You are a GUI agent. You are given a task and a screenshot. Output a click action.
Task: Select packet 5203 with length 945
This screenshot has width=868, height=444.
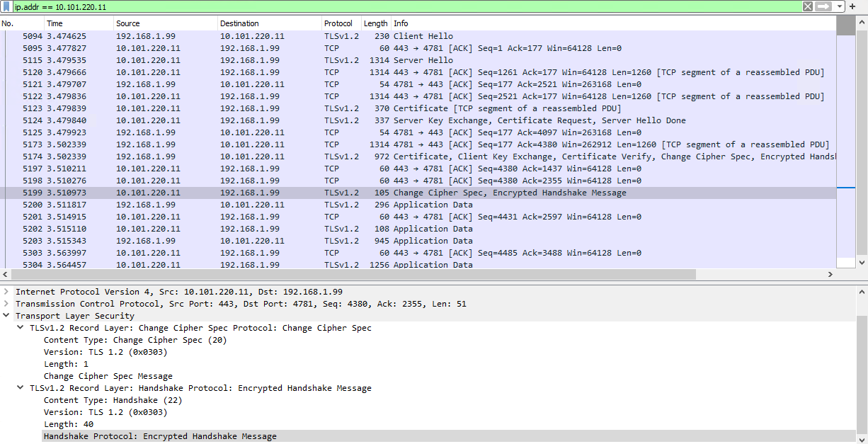click(x=418, y=241)
